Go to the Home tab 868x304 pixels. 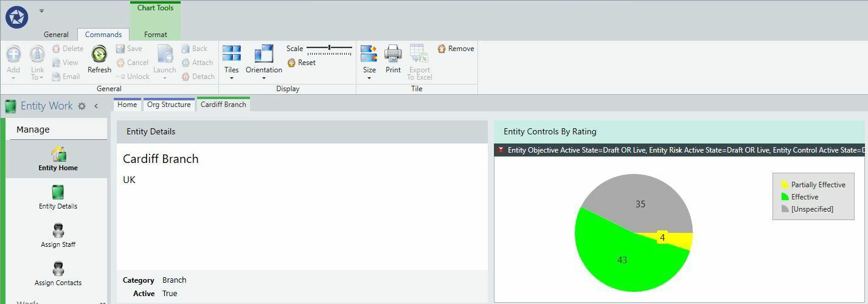click(x=127, y=105)
